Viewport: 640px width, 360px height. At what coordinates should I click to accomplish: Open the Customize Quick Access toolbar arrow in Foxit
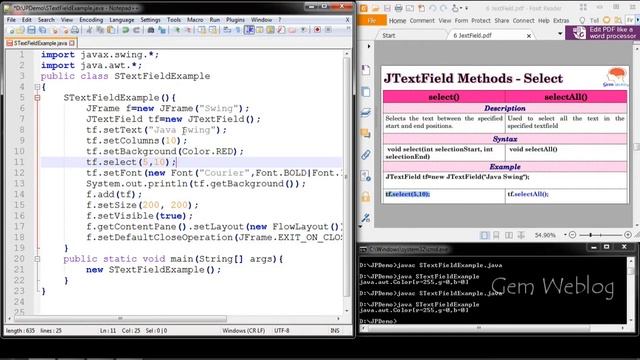coord(467,8)
